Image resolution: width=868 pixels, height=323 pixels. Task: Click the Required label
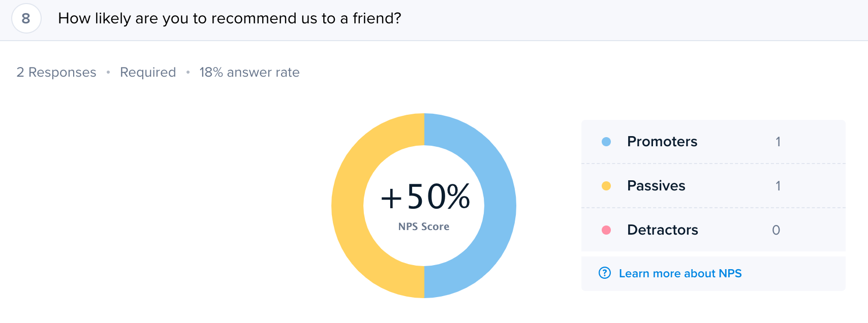[148, 72]
